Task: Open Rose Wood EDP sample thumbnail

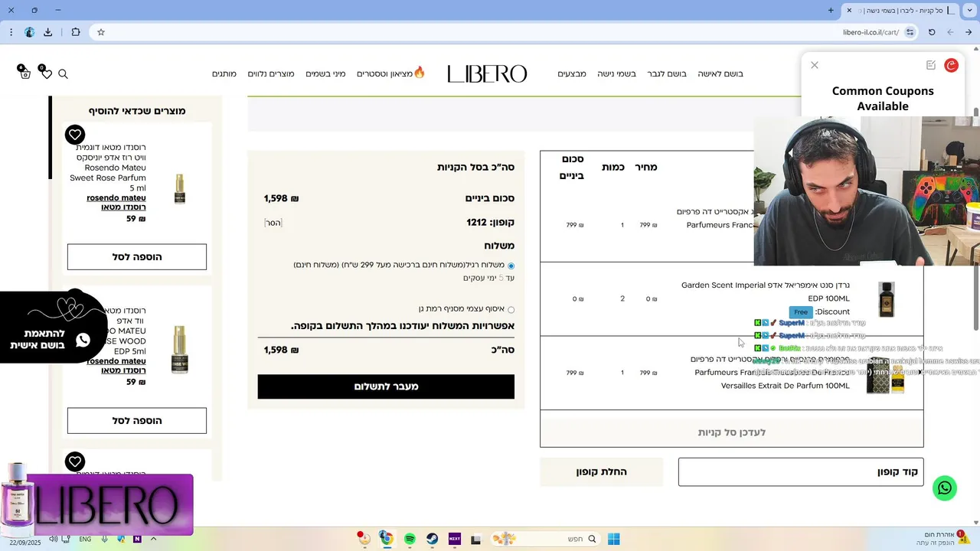Action: [180, 350]
